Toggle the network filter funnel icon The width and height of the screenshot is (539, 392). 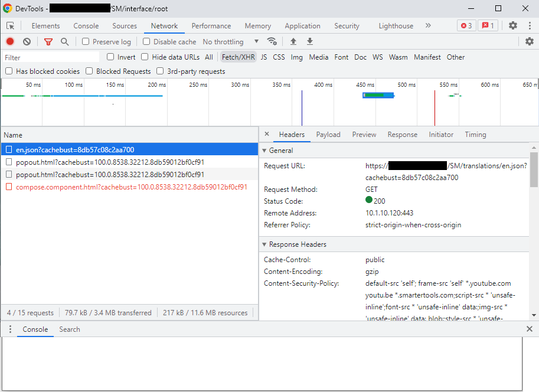coord(48,41)
